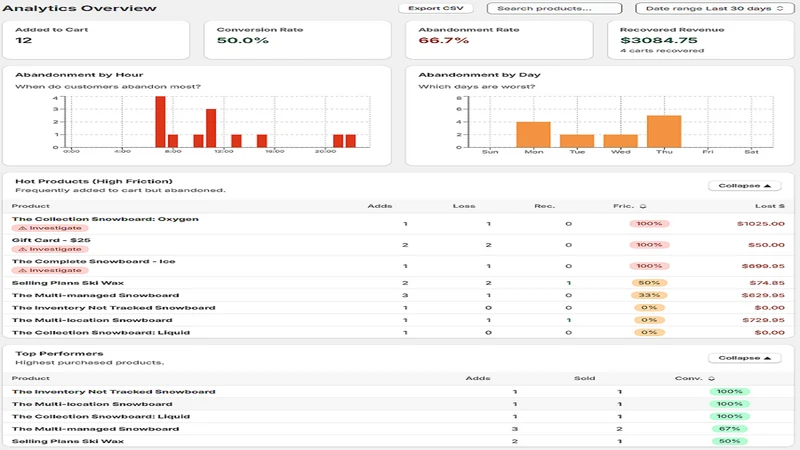This screenshot has width=800, height=450.
Task: Open The Complete Snowboard - Ice product row
Action: click(398, 266)
